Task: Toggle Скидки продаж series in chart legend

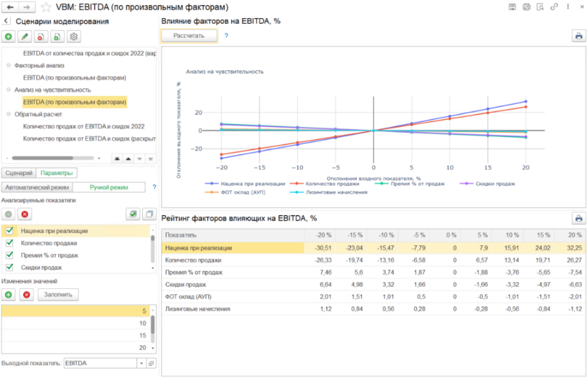Action: 487,184
